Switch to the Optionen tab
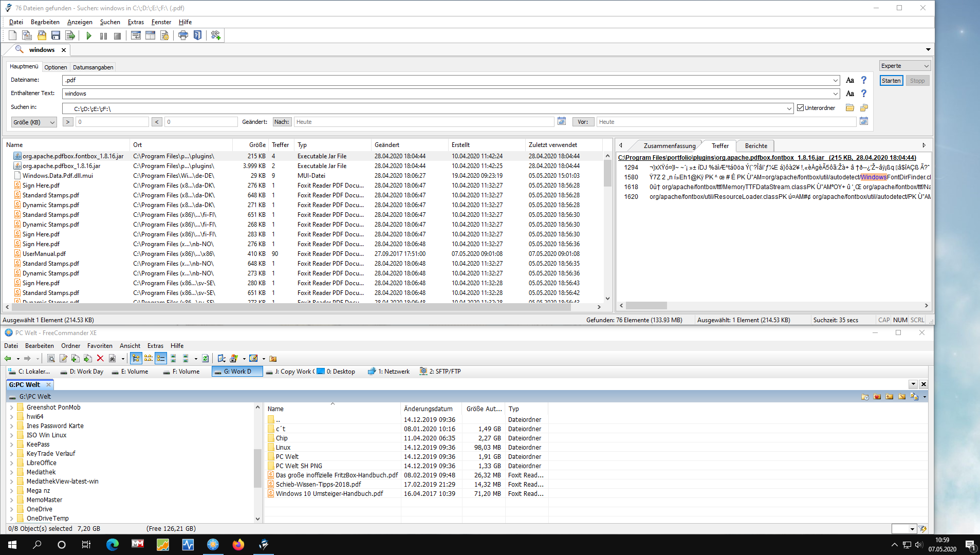 pyautogui.click(x=56, y=67)
